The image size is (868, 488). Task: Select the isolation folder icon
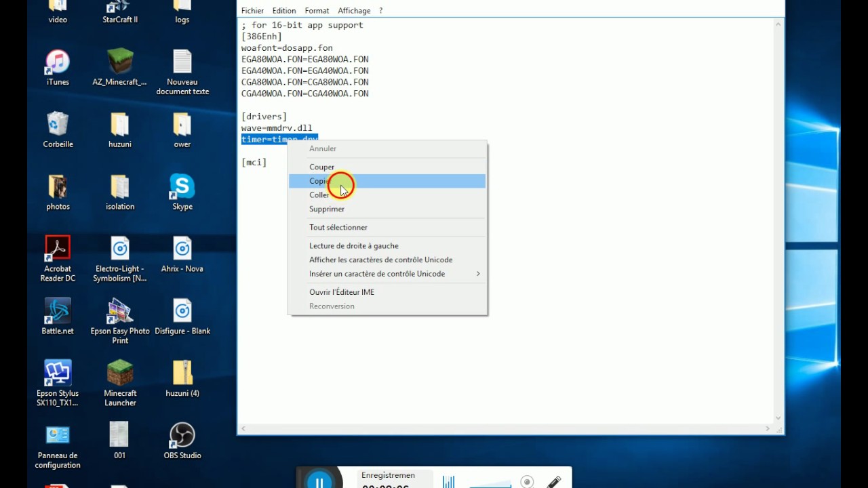coord(120,192)
